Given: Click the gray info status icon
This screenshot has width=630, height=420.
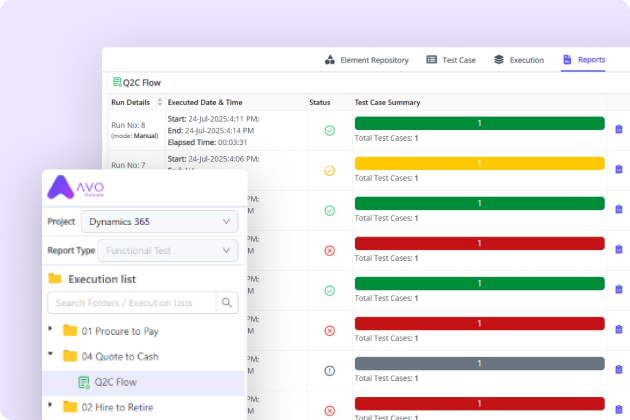Looking at the screenshot, I should click(329, 370).
